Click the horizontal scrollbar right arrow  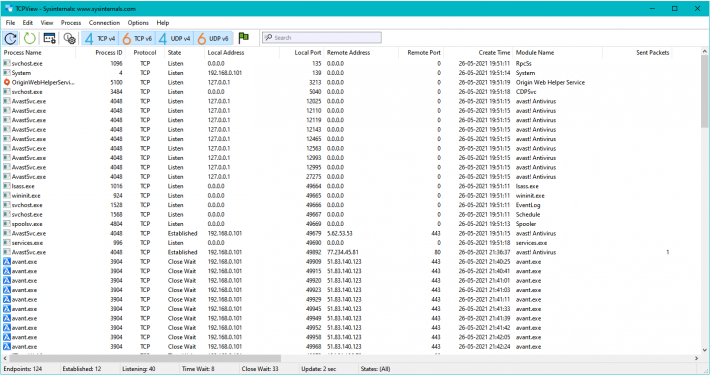coord(697,358)
